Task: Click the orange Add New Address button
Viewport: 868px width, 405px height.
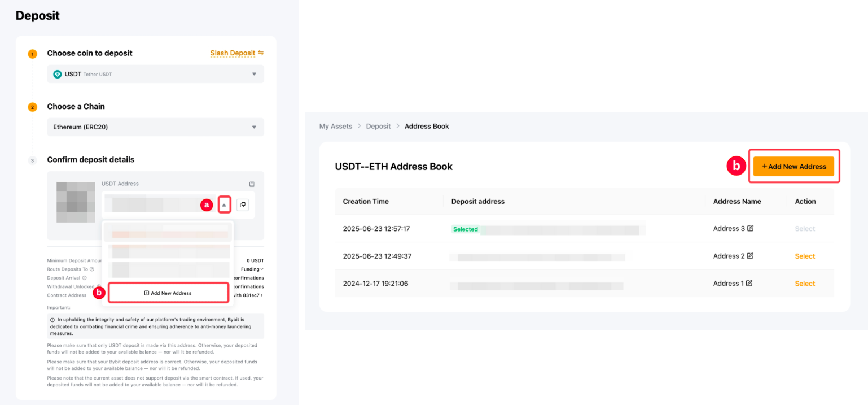Action: (x=794, y=166)
